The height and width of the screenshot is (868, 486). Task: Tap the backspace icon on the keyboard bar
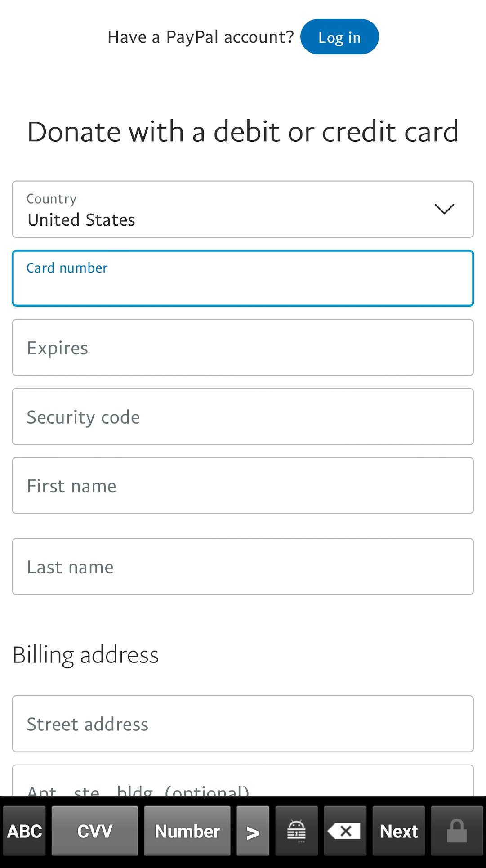click(345, 831)
